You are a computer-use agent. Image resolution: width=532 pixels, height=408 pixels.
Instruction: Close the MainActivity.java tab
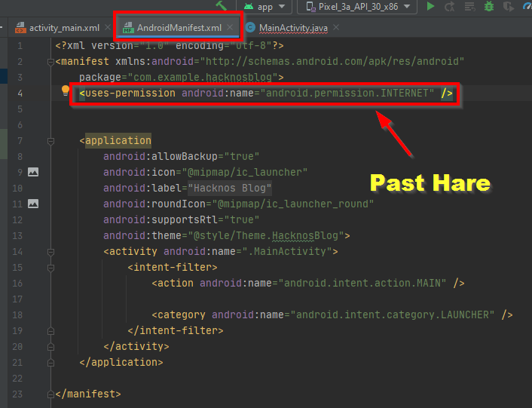[x=336, y=27]
